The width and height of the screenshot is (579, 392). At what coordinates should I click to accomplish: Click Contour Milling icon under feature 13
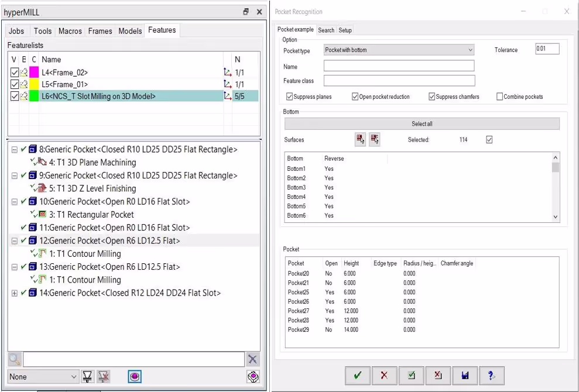pyautogui.click(x=43, y=280)
